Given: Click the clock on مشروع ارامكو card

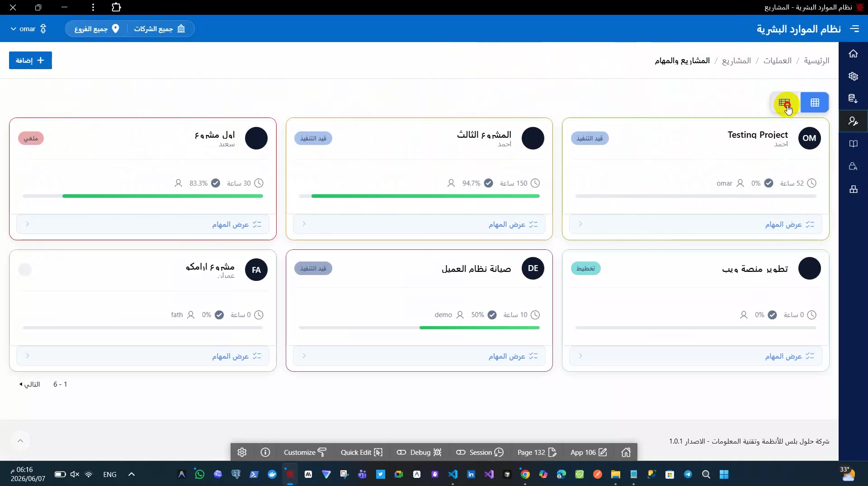Looking at the screenshot, I should click(259, 315).
